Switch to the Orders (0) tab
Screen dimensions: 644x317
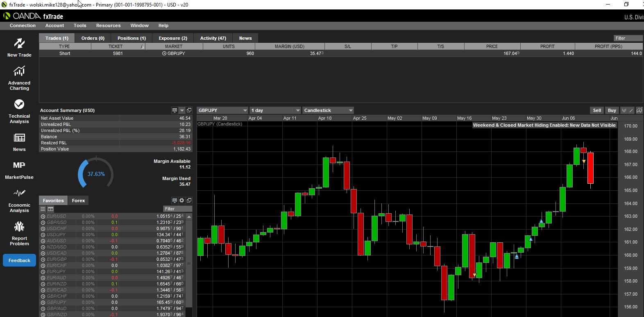(93, 38)
